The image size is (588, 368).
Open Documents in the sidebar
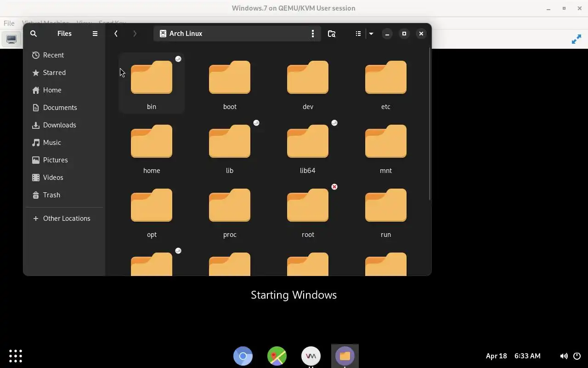point(64,108)
